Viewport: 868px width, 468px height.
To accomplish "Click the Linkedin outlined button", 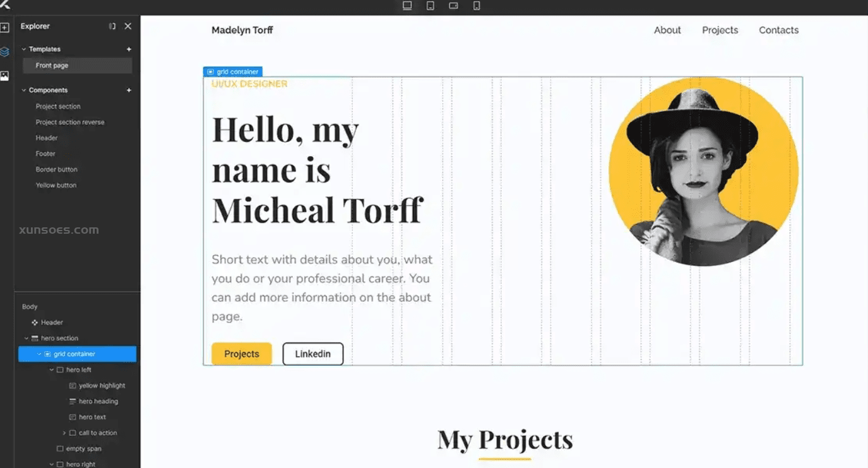I will coord(313,354).
